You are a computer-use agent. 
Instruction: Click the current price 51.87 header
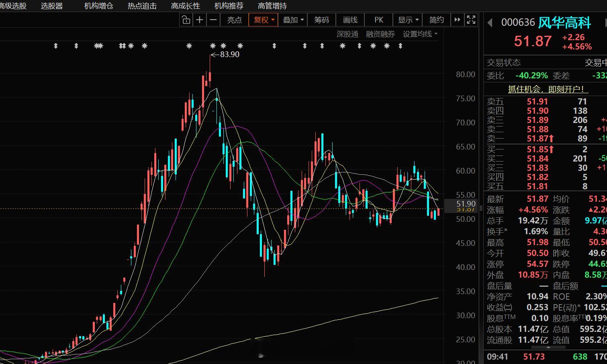[533, 41]
